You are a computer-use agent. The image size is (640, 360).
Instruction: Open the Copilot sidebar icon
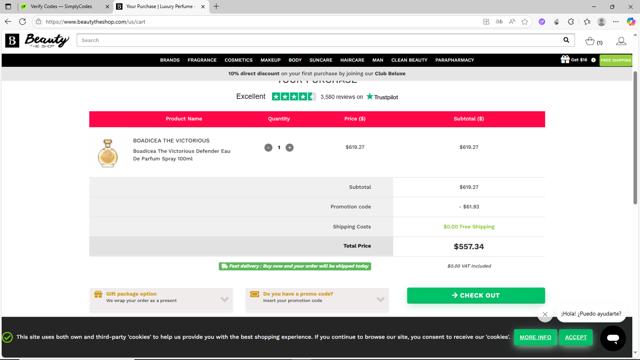[x=631, y=22]
